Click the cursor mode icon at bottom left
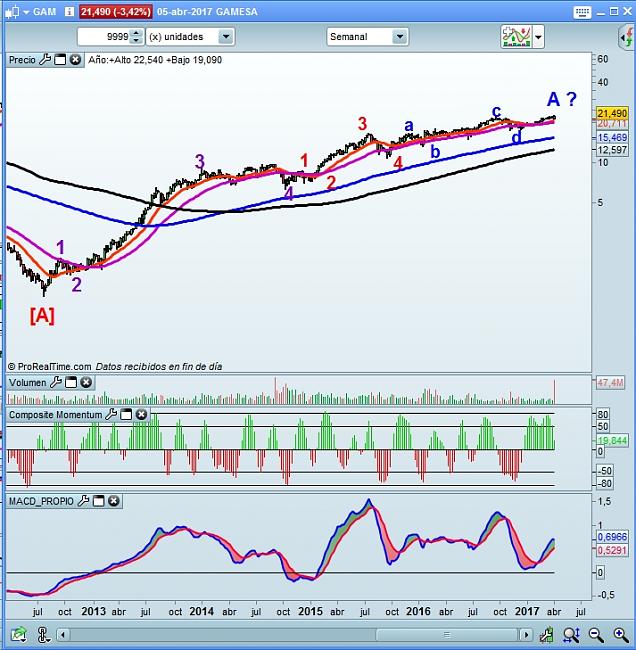This screenshot has width=636, height=650. click(x=43, y=634)
